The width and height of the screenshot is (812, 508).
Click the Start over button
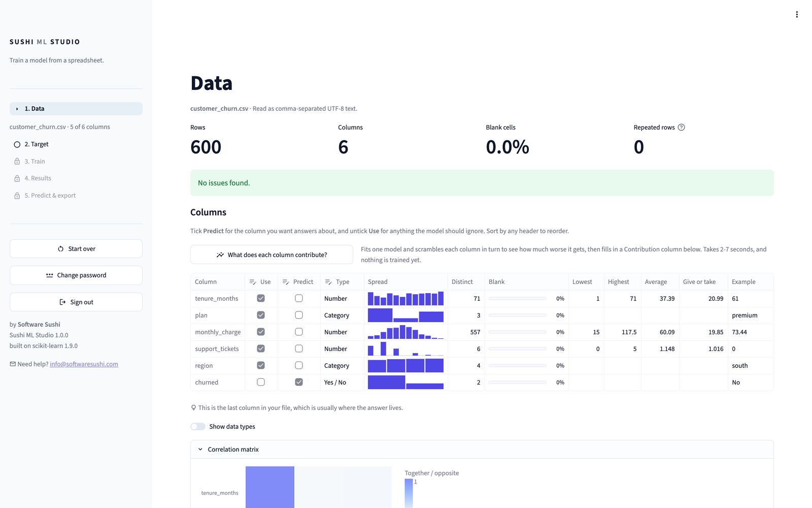76,249
